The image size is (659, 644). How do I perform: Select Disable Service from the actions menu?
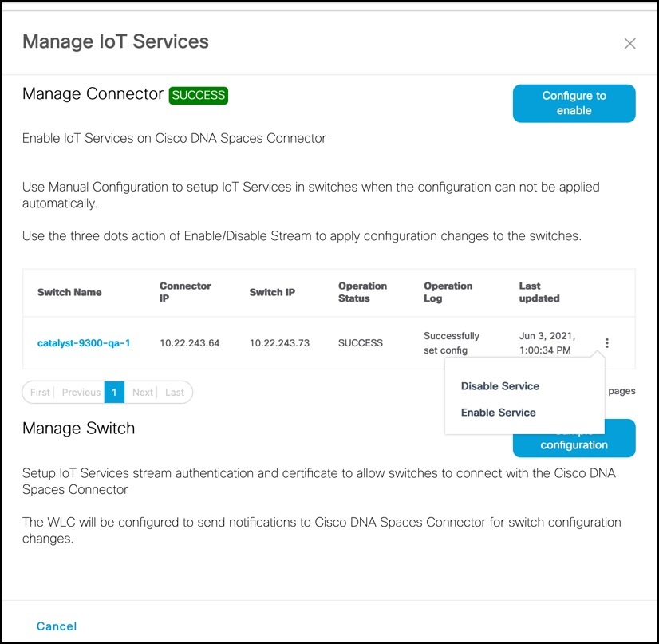(x=499, y=385)
